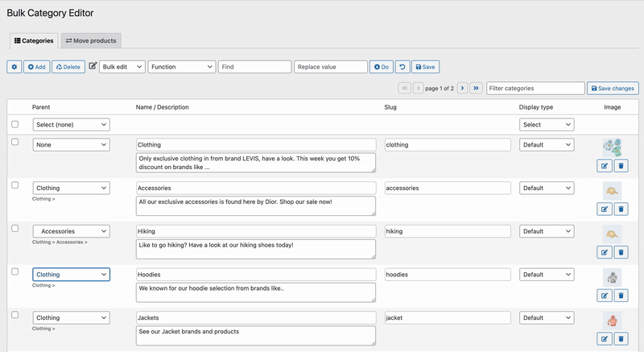Delete image for Accessories category

coord(621,209)
